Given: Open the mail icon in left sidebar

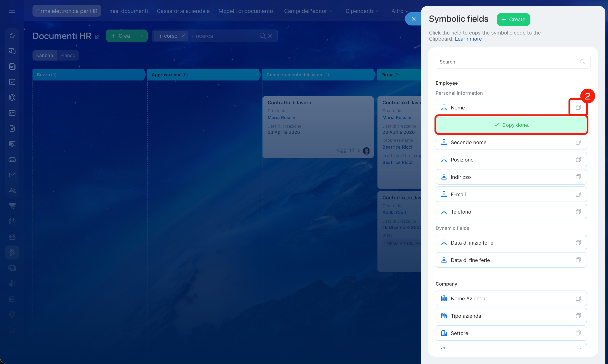Looking at the screenshot, I should click(x=12, y=175).
